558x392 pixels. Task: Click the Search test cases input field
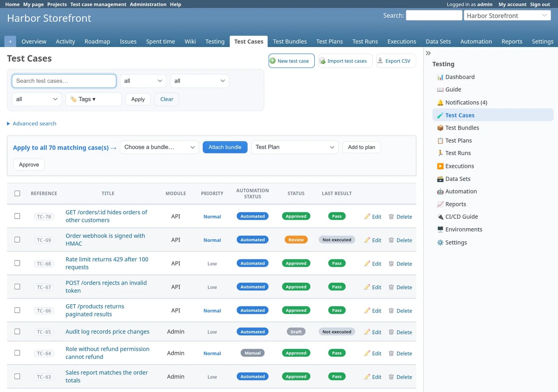click(64, 81)
